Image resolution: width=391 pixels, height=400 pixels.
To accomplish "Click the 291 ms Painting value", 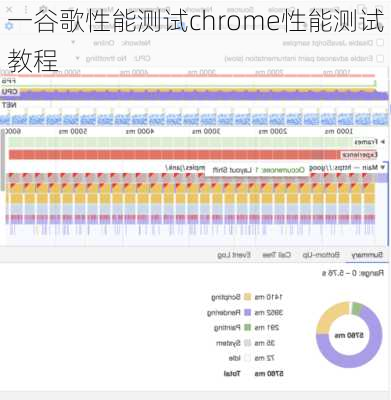I will click(267, 328).
